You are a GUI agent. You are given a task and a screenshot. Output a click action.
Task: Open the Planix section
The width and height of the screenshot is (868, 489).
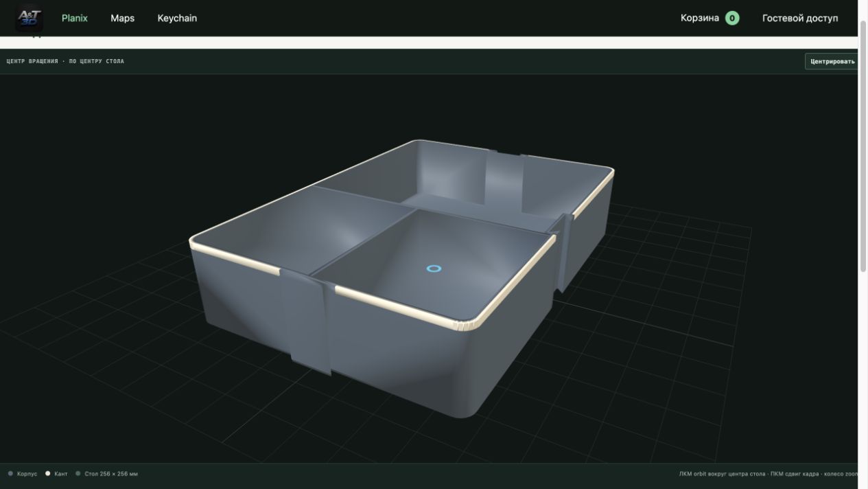[x=75, y=19]
